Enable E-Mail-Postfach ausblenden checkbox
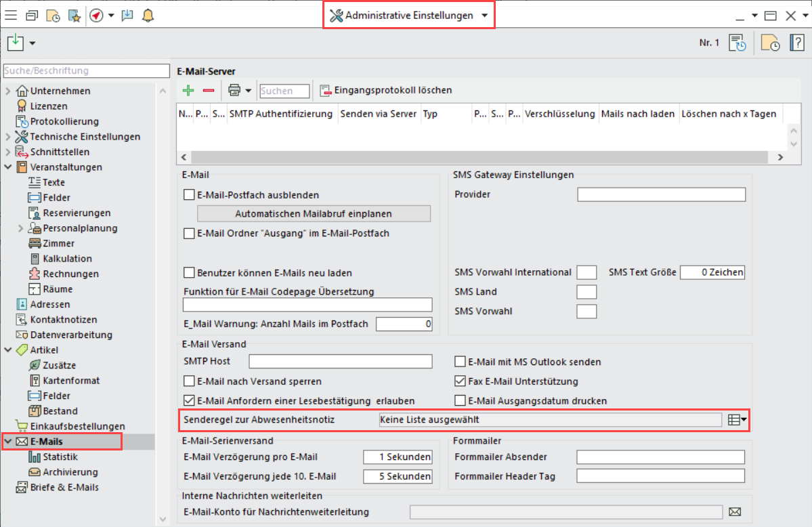 tap(190, 195)
